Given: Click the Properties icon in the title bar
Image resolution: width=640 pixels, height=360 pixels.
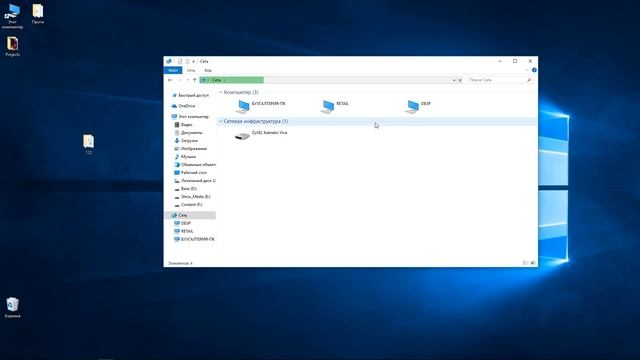Looking at the screenshot, I should click(x=180, y=61).
